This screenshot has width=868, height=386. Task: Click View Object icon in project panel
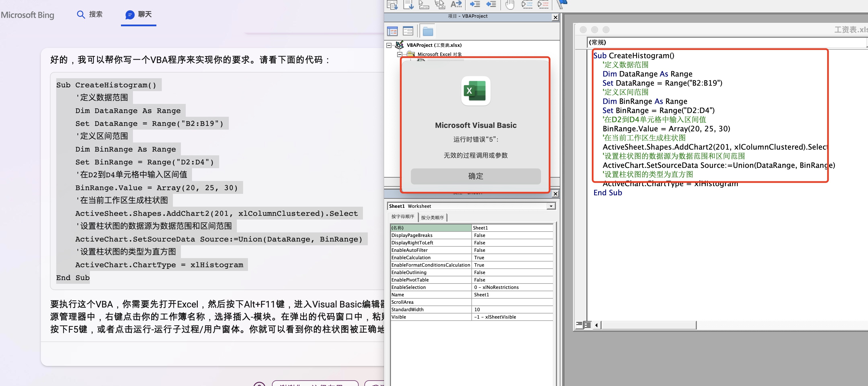pos(408,31)
